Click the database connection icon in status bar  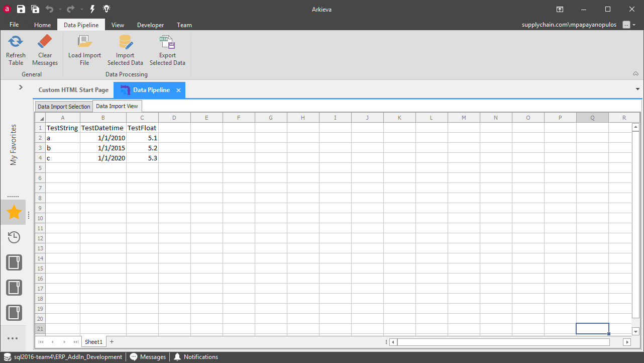click(x=8, y=357)
